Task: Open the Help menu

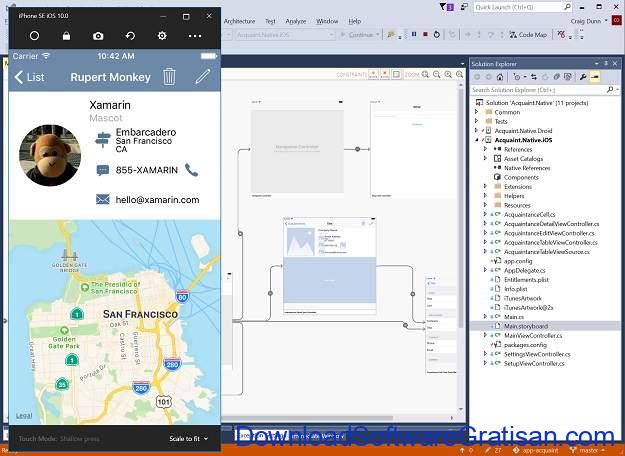Action: pyautogui.click(x=354, y=21)
